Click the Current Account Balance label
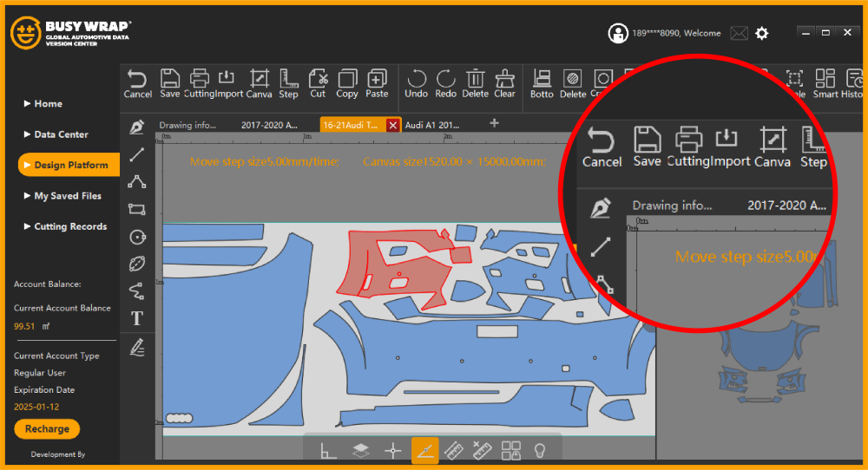 point(62,308)
